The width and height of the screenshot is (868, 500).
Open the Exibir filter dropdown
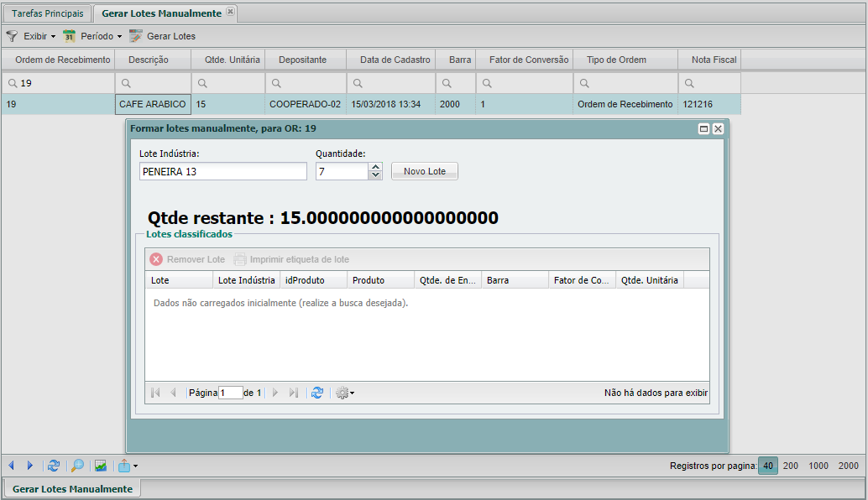tap(31, 37)
